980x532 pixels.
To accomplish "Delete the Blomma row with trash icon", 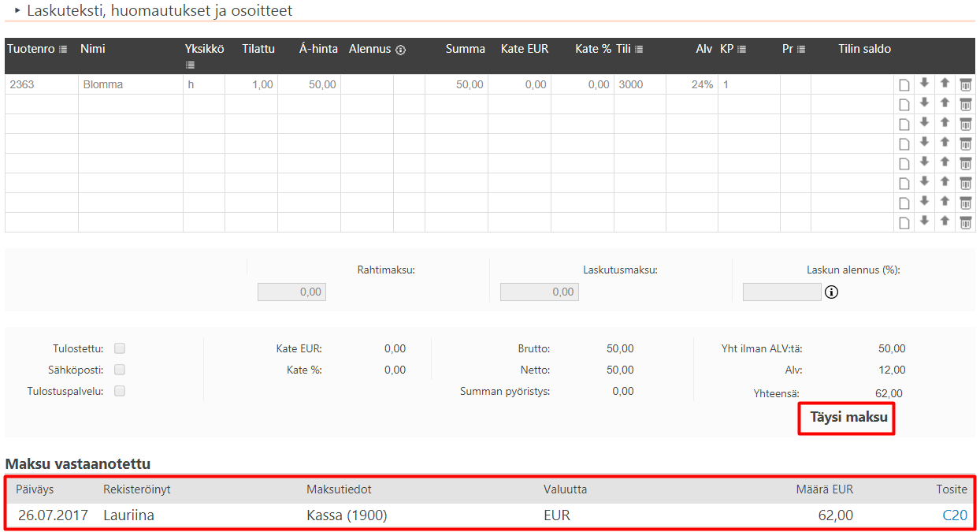I will (x=965, y=84).
